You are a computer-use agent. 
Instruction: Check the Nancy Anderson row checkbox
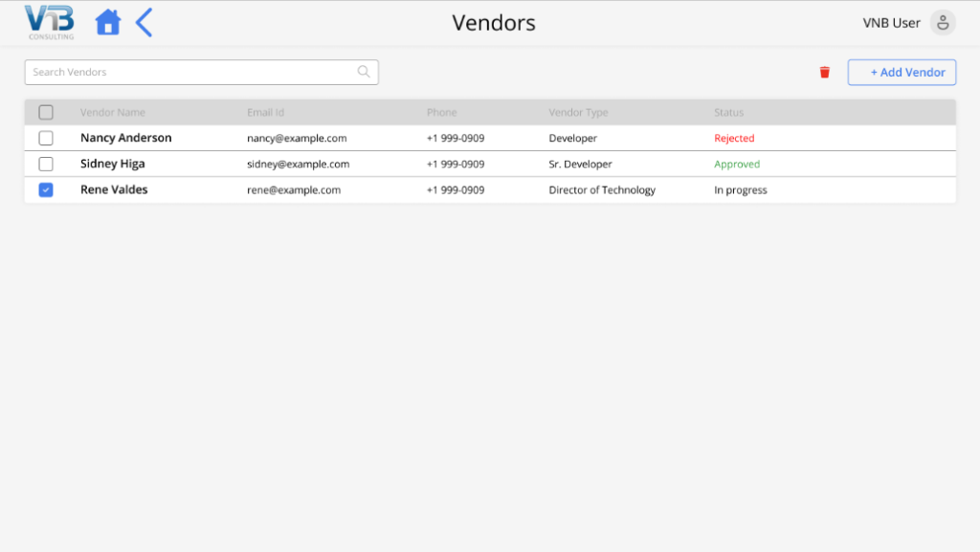click(x=46, y=138)
